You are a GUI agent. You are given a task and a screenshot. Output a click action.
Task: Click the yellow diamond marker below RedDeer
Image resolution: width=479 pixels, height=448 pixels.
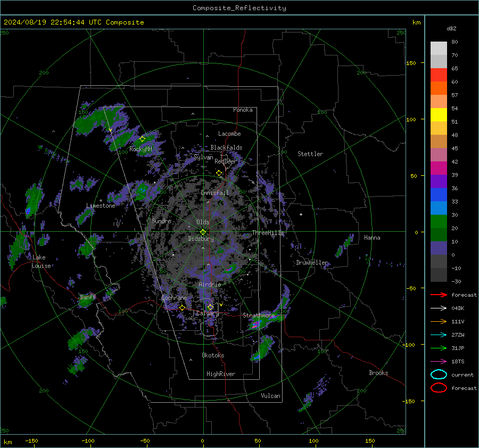tap(219, 173)
